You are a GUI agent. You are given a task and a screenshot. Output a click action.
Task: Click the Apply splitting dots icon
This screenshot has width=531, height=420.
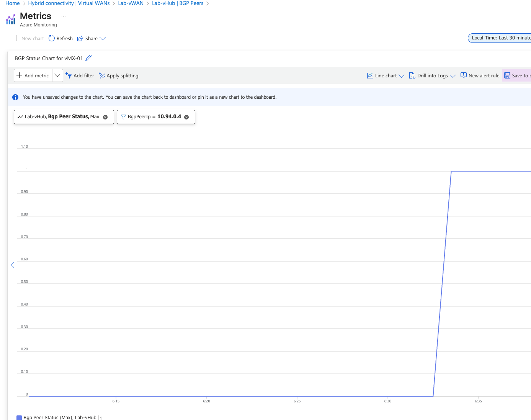[x=102, y=75]
